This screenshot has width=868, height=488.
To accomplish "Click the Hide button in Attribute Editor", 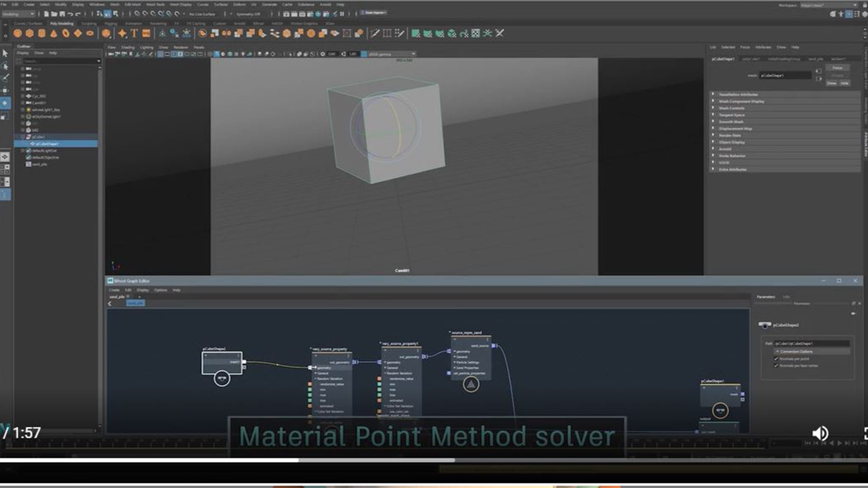I will click(844, 83).
